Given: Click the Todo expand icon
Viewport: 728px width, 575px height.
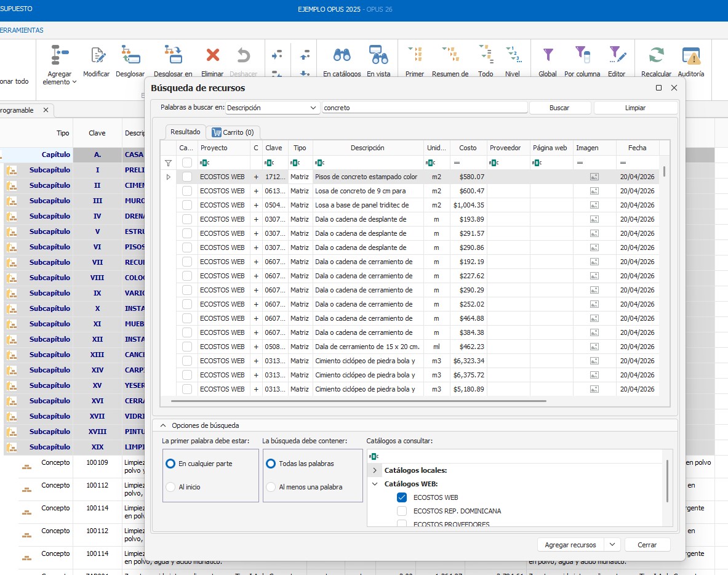Looking at the screenshot, I should [486, 54].
